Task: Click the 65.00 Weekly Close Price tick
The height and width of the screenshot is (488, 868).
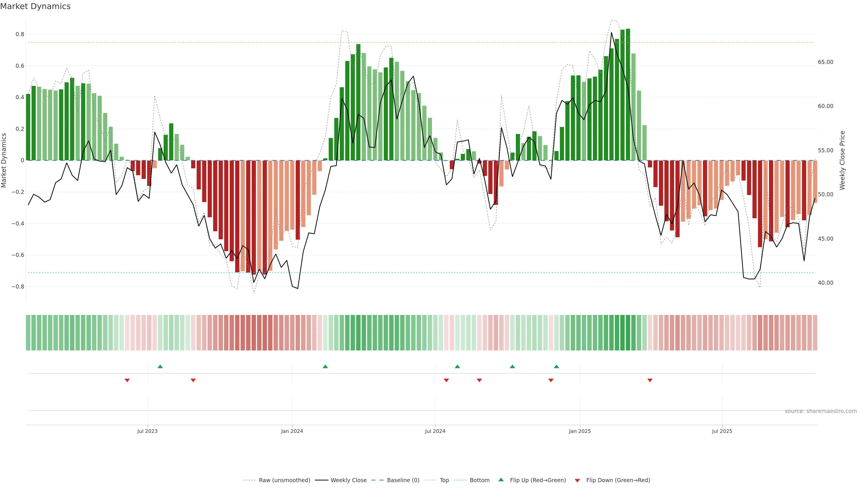Action: click(x=826, y=62)
